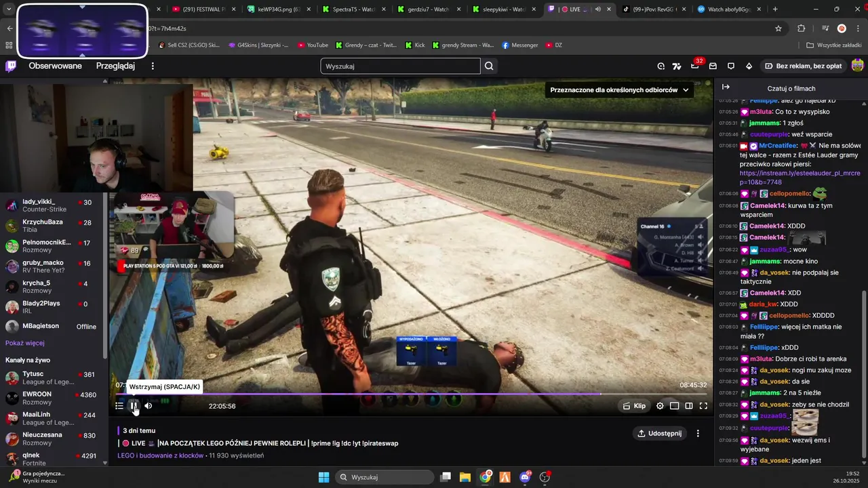Screen dimensions: 868x488
Task: Open File Explorer from the taskbar
Action: pos(465,477)
